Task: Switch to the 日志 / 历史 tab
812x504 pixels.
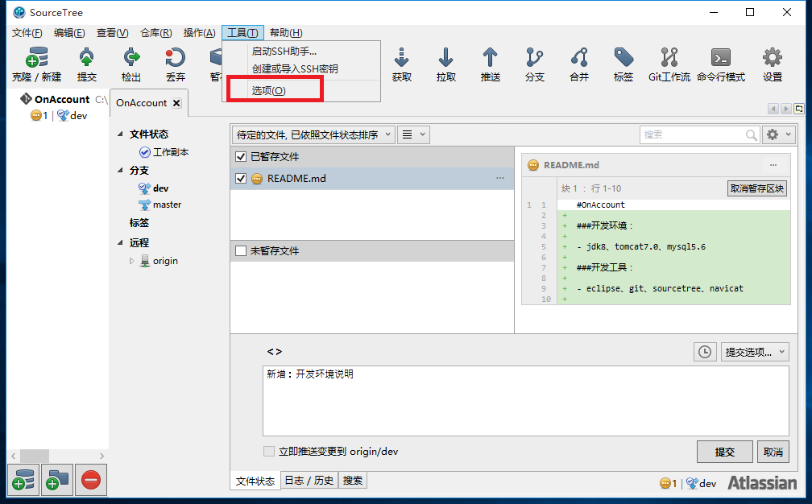Action: (x=309, y=480)
